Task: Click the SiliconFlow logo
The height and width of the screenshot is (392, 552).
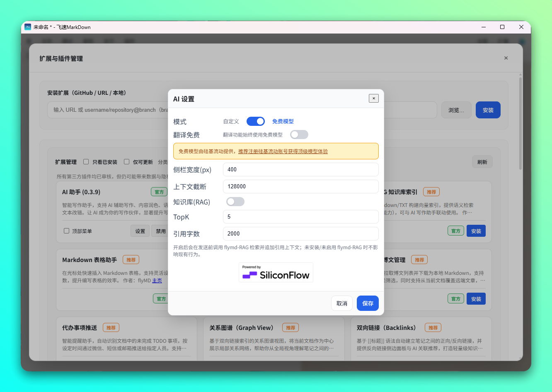Action: tap(276, 273)
